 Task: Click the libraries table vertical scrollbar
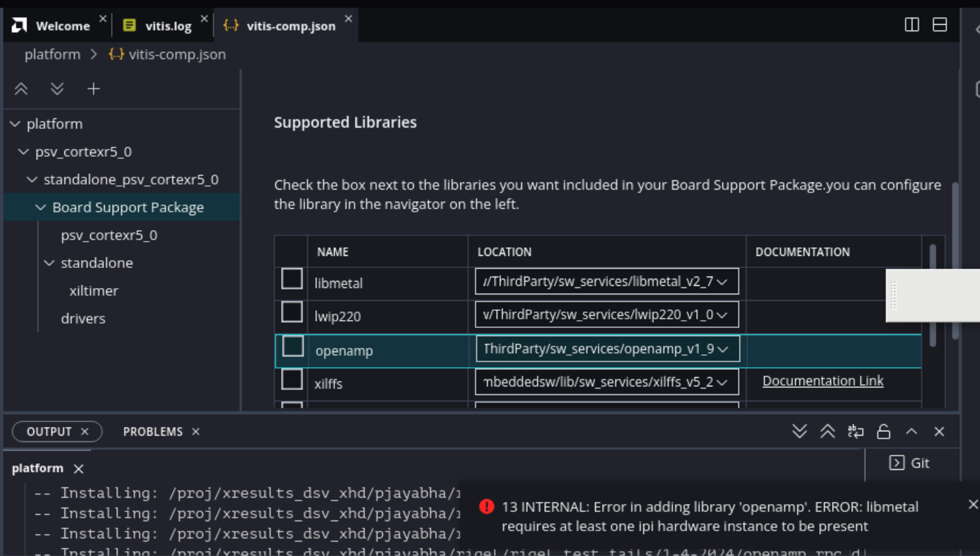click(932, 296)
